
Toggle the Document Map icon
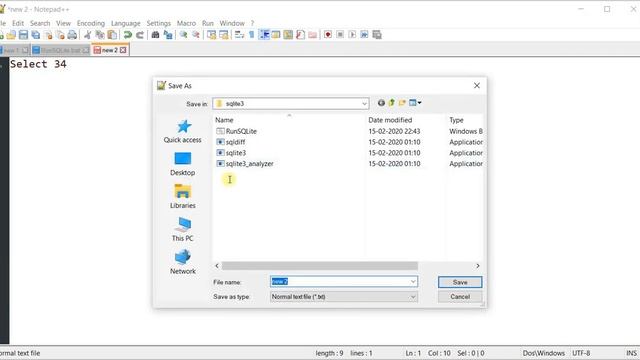point(288,35)
